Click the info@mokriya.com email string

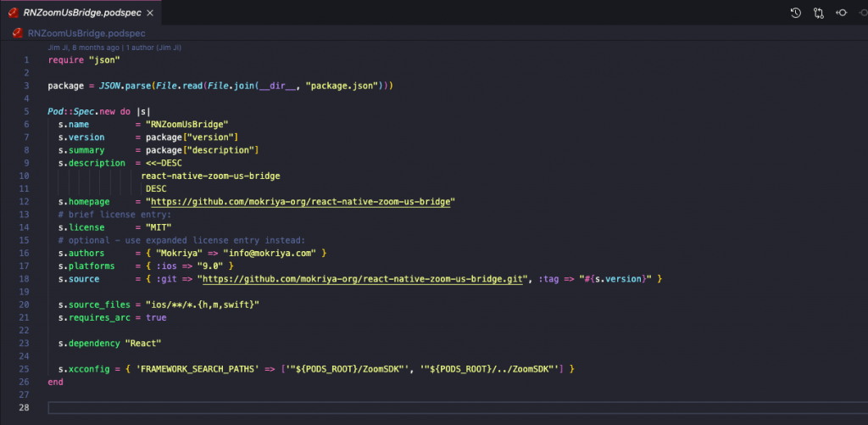coord(268,253)
